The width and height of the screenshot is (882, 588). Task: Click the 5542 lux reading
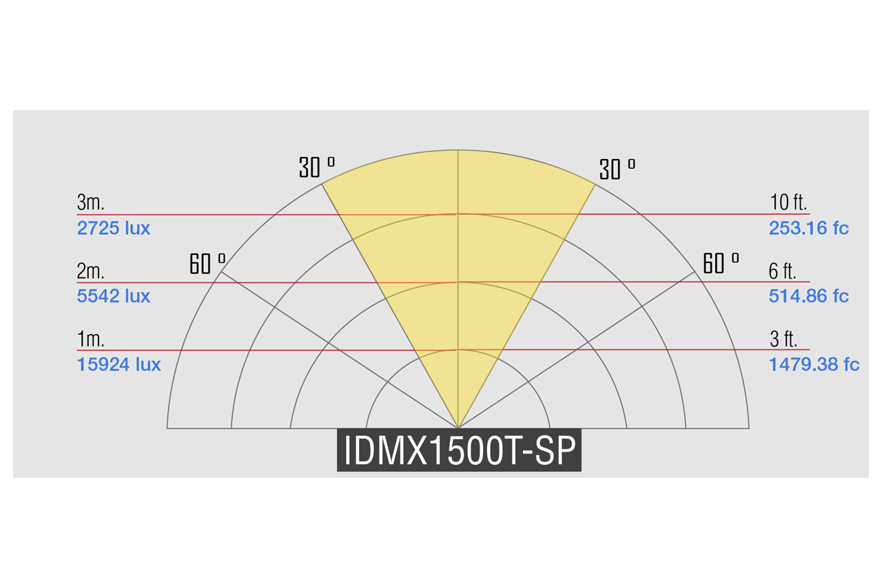114,296
